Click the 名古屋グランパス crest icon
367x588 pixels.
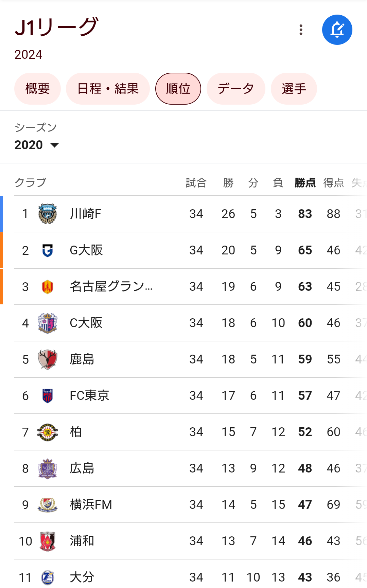(48, 287)
